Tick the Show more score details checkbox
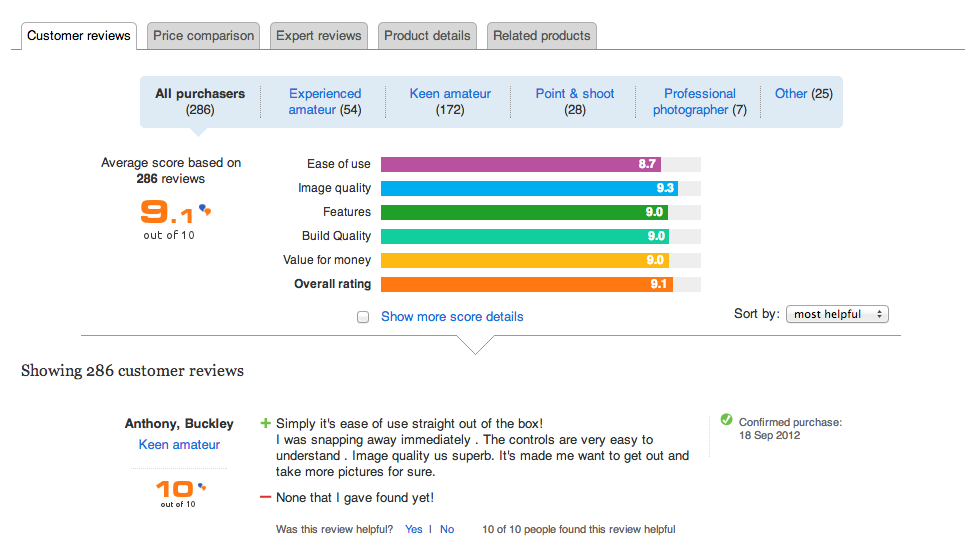This screenshot has width=965, height=541. (x=363, y=317)
